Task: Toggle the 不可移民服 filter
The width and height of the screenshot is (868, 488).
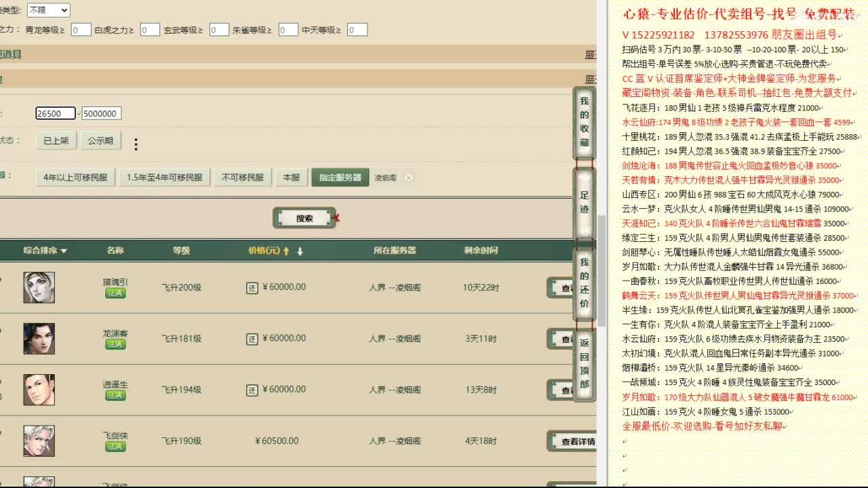Action: click(243, 178)
